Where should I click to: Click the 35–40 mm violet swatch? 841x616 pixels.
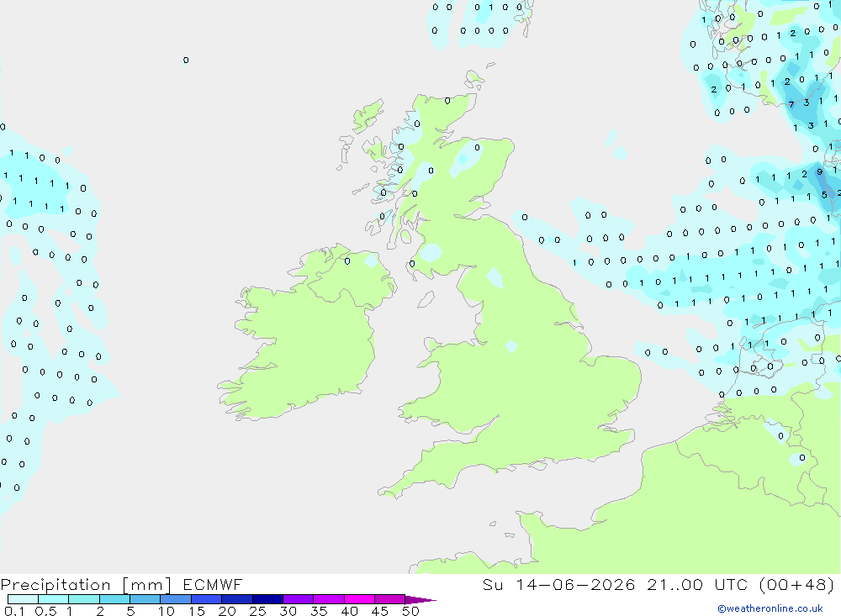point(329,599)
